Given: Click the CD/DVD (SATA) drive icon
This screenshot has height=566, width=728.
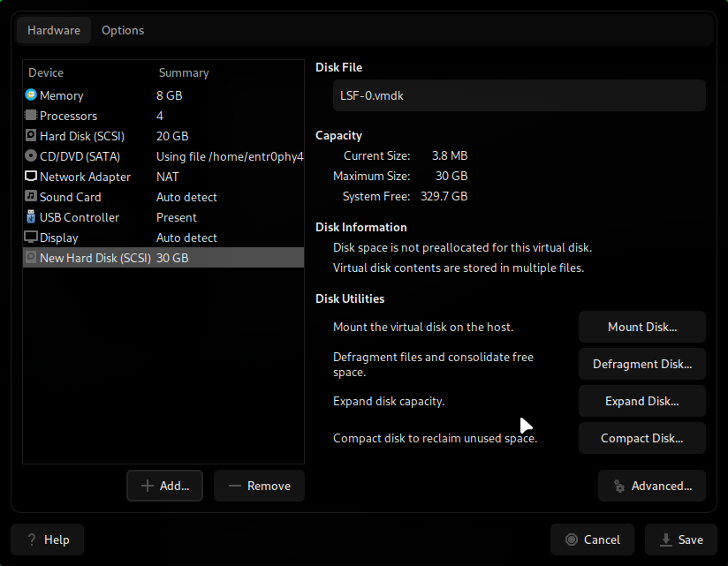Looking at the screenshot, I should [x=31, y=156].
